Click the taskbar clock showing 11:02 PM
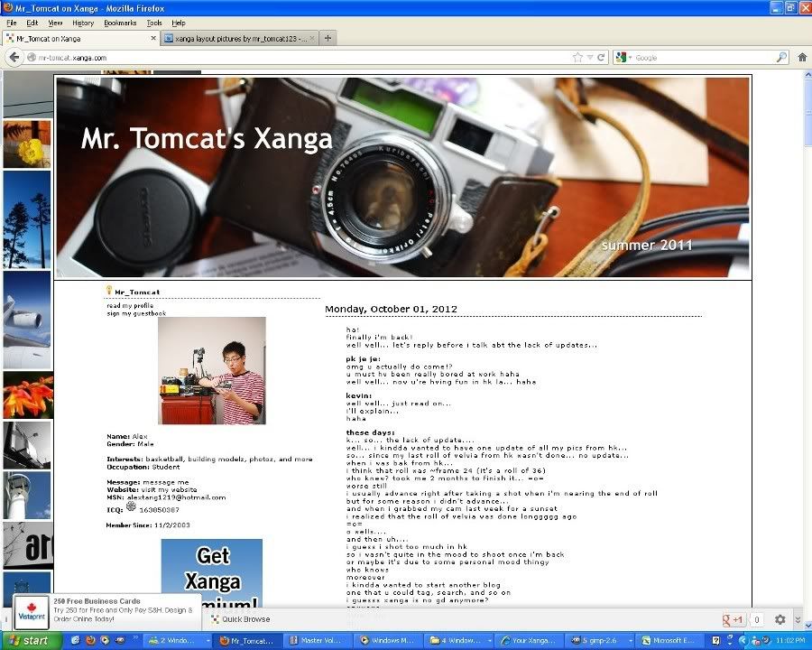The image size is (812, 650). [x=790, y=641]
